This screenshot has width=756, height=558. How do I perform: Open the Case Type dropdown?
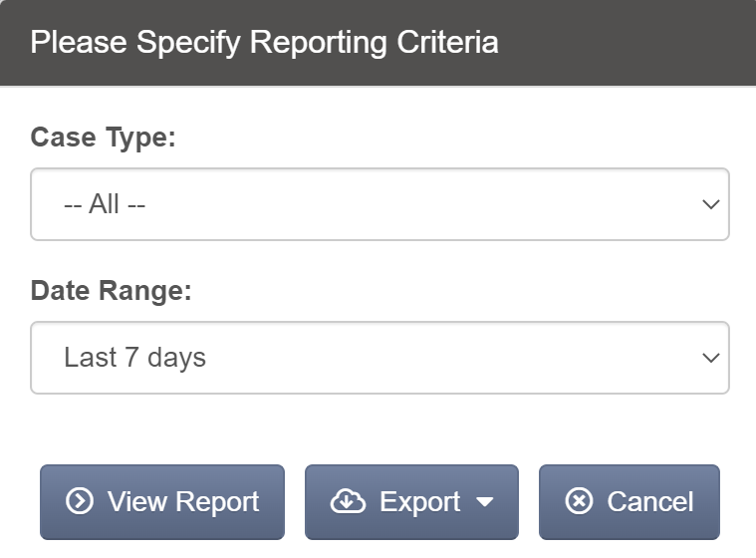379,204
